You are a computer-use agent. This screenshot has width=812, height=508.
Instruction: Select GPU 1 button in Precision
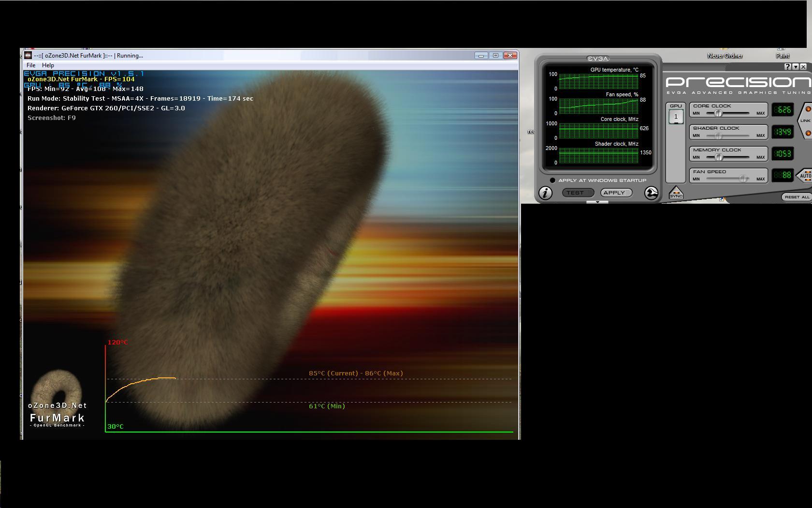click(676, 117)
